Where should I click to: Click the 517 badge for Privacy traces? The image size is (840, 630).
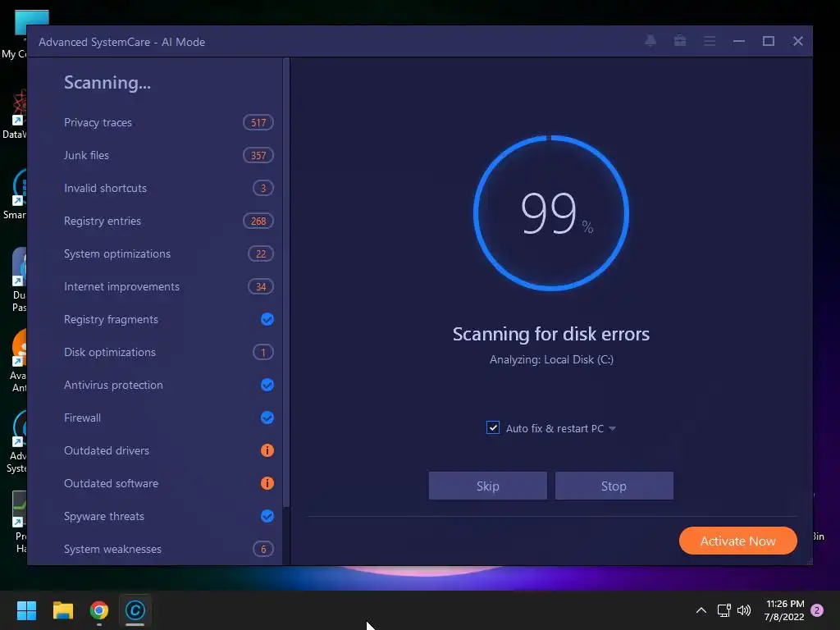coord(258,123)
